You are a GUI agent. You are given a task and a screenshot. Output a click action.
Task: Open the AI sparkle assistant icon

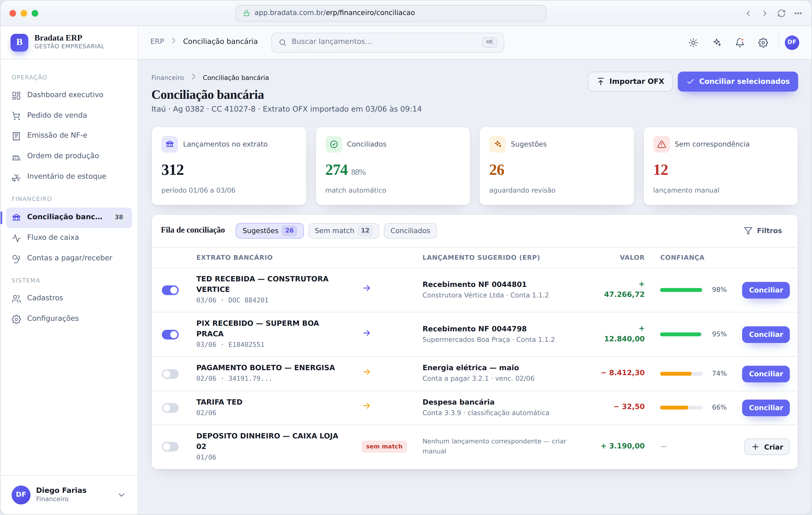717,42
